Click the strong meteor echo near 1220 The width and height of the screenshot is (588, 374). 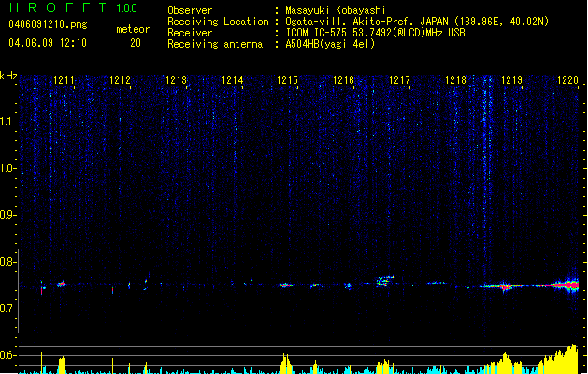[x=566, y=285]
